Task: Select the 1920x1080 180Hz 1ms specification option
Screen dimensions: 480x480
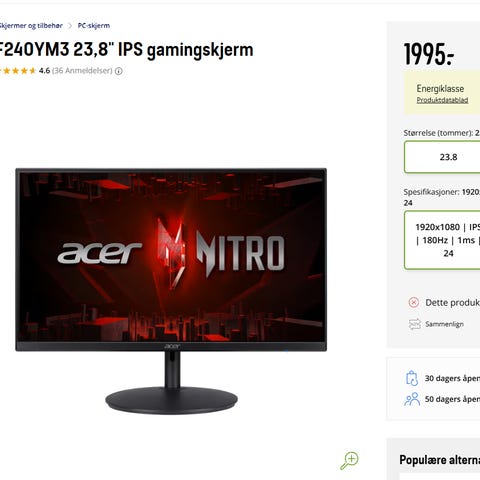Action: click(x=442, y=240)
